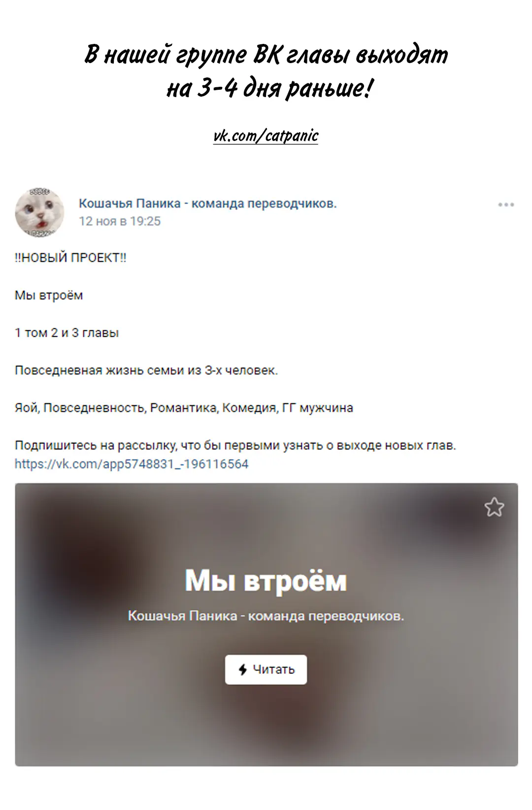This screenshot has width=532, height=810.
Task: Click the Читать button
Action: pyautogui.click(x=266, y=669)
